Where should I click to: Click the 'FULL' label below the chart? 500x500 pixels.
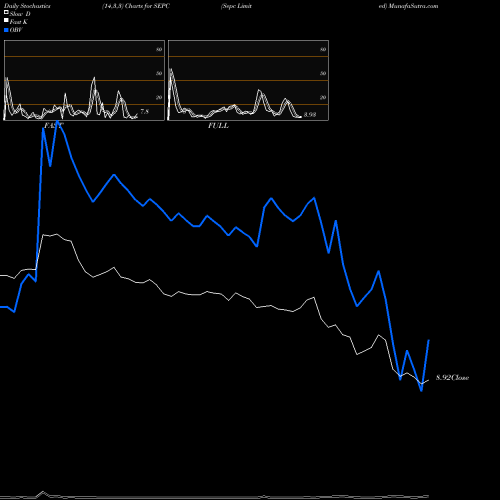click(218, 126)
